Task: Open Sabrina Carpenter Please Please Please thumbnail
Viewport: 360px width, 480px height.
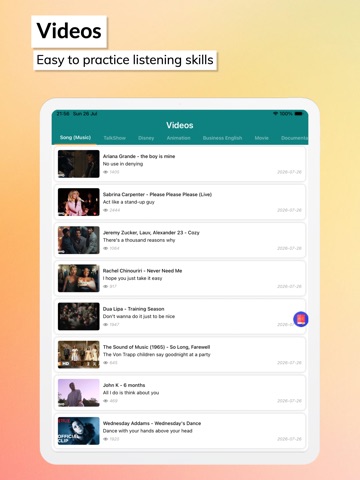Action: (79, 202)
